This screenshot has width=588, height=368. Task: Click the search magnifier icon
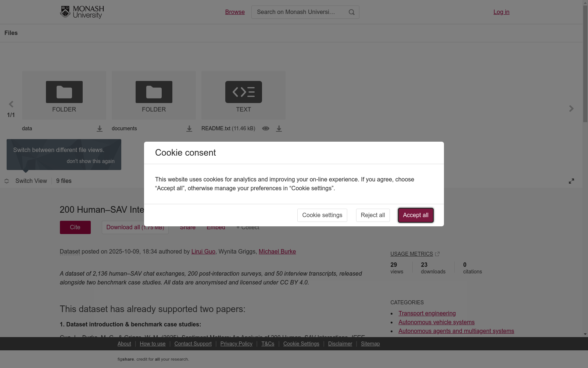tap(352, 12)
